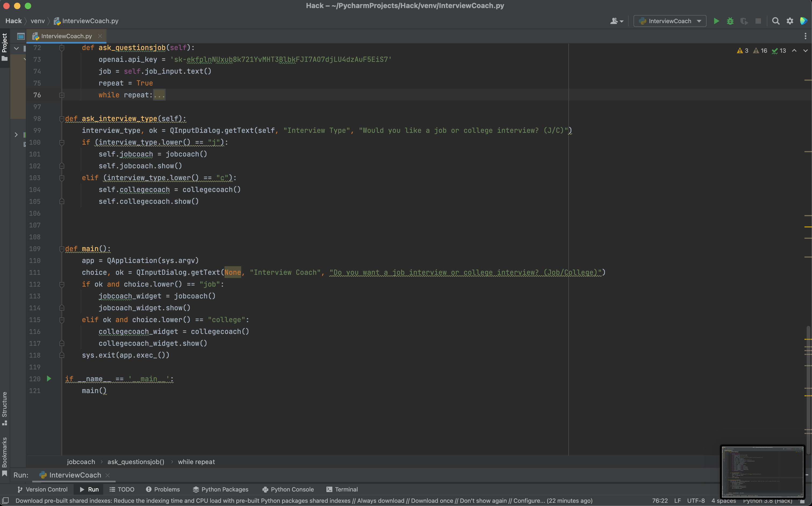
Task: Open Search Everywhere magnifier icon
Action: click(x=775, y=21)
